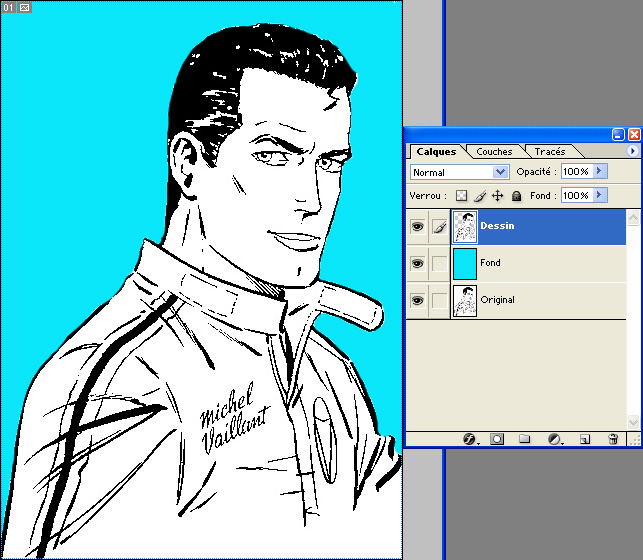
Task: Add a layer mask from the panel footer
Action: pos(497,439)
